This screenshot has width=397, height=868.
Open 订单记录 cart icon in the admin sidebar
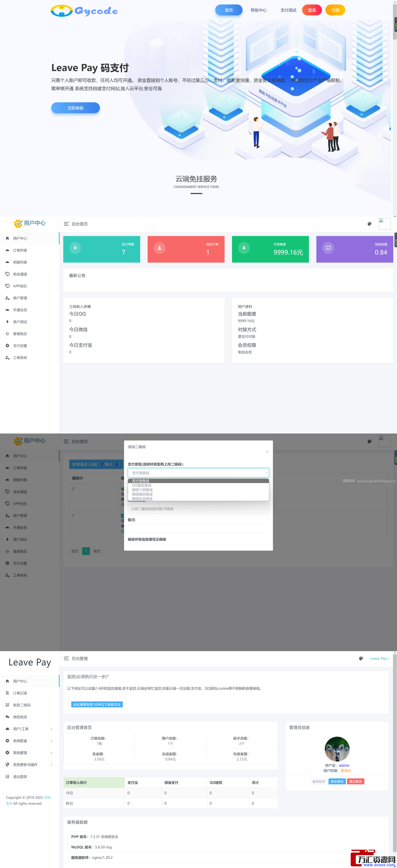click(7, 693)
